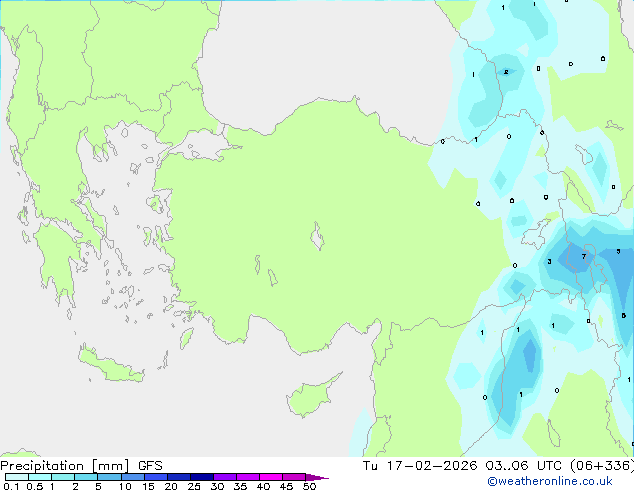
Task: Click the legend label '25'
Action: pyautogui.click(x=194, y=486)
